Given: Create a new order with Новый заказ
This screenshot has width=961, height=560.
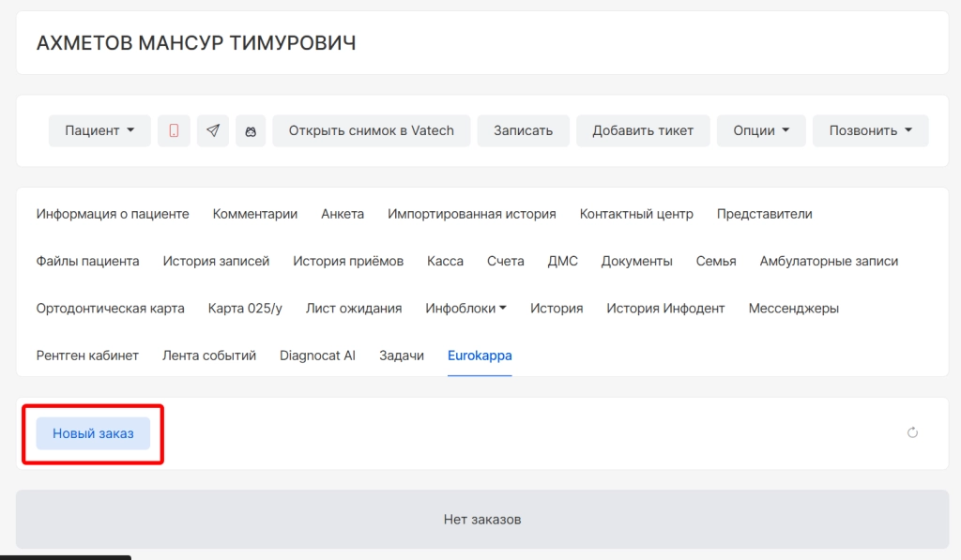Looking at the screenshot, I should click(93, 433).
